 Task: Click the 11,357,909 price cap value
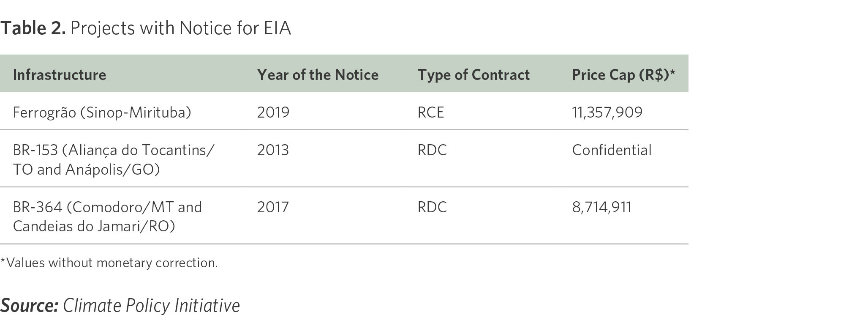[607, 112]
